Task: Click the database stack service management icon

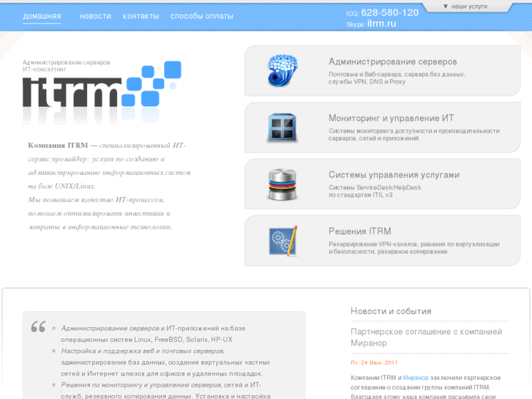Action: 282,184
